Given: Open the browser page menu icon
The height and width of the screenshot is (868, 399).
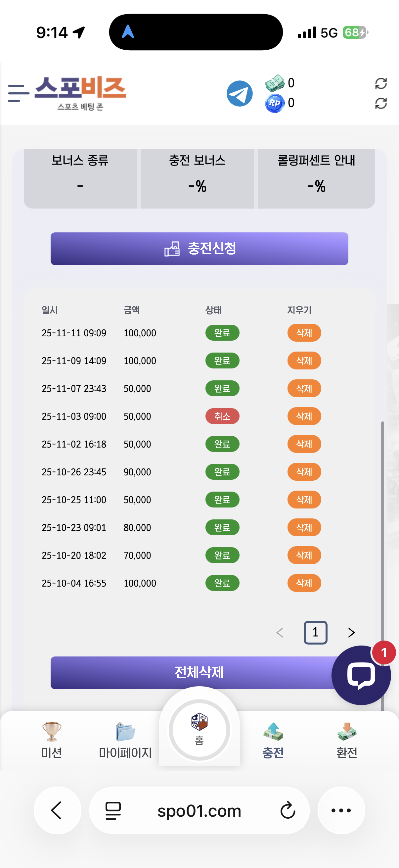Looking at the screenshot, I should [x=113, y=810].
